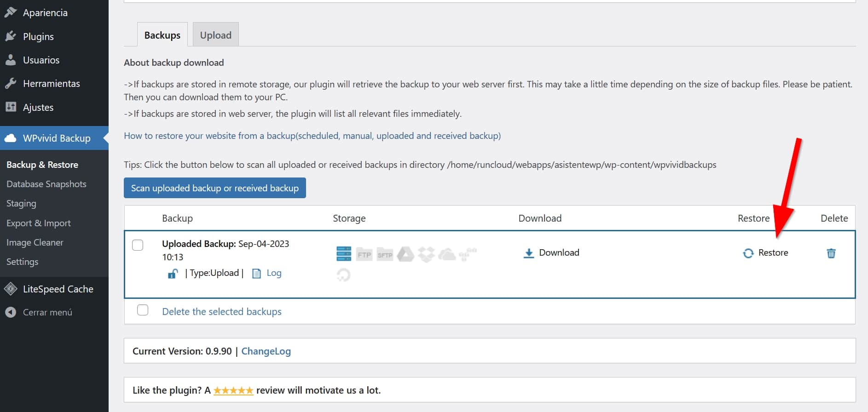Collapse the sidebar with Cerrar menú
The height and width of the screenshot is (412, 868).
[47, 312]
